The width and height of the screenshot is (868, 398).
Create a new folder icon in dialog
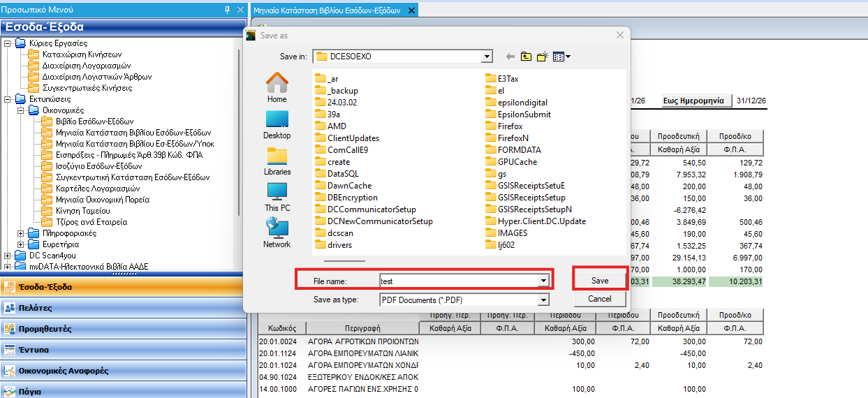(x=543, y=57)
